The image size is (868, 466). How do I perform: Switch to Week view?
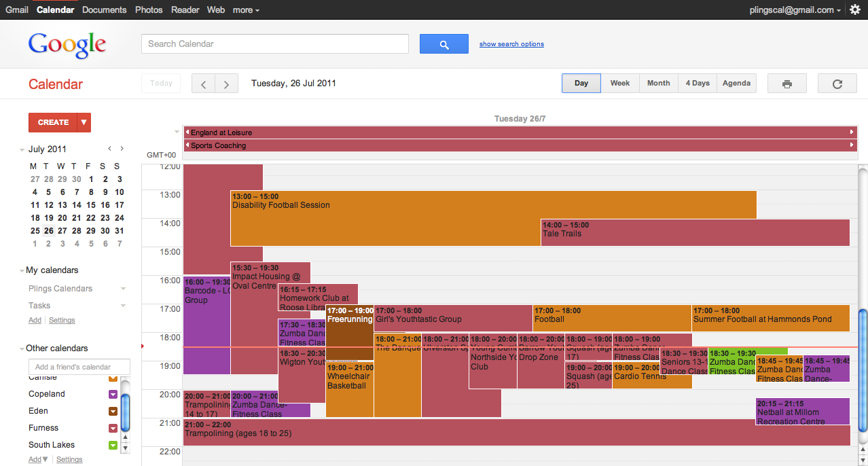point(620,84)
